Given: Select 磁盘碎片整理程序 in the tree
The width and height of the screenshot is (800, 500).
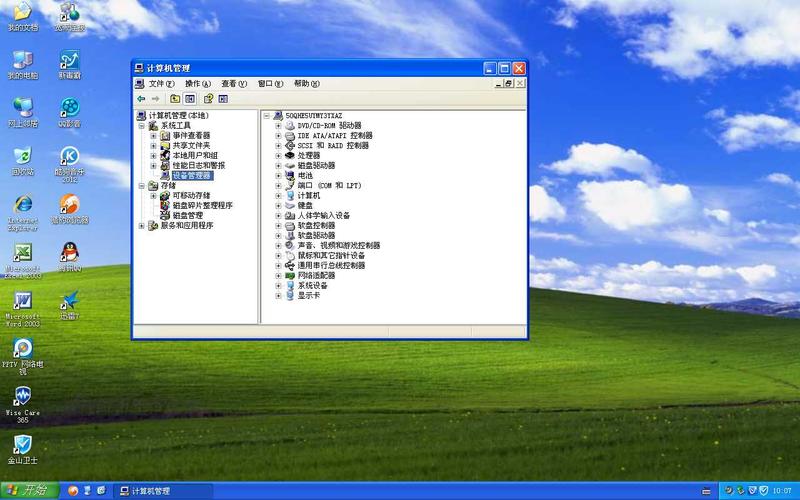Looking at the screenshot, I should pos(203,206).
